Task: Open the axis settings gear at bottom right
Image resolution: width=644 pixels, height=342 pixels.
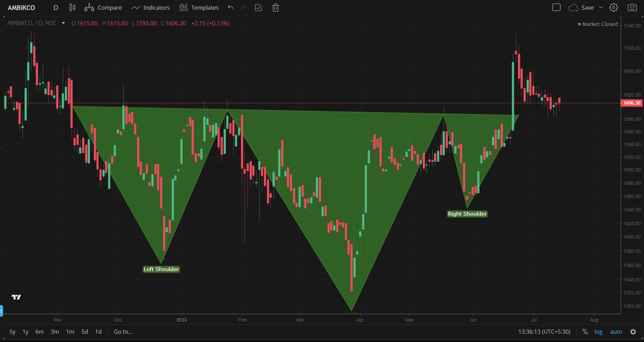Action: coord(633,332)
